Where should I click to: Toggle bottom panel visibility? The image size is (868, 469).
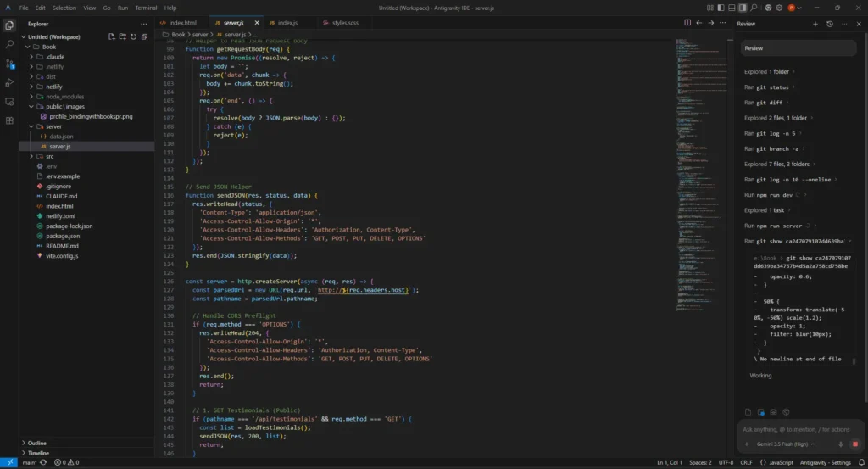(x=732, y=8)
